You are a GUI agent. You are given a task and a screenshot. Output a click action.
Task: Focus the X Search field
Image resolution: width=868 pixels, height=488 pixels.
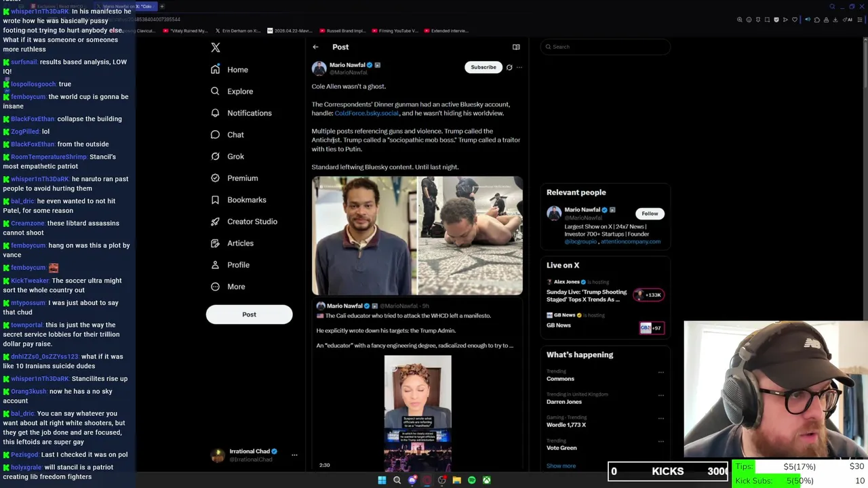606,47
